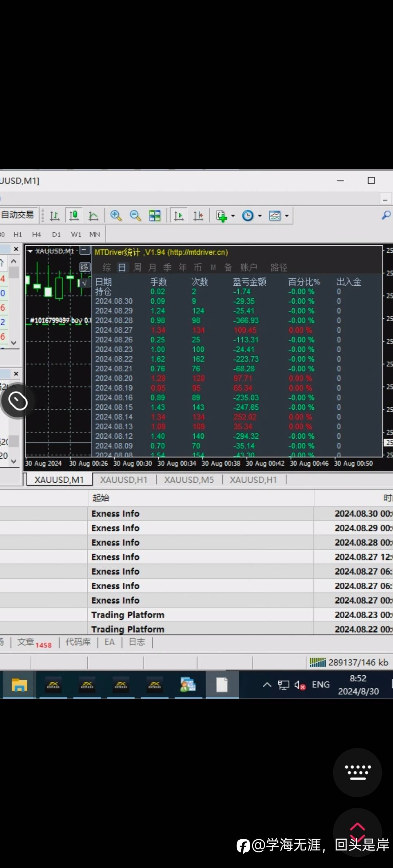The height and width of the screenshot is (868, 393).
Task: Open the 币 symbol statistics tab
Action: [x=198, y=268]
